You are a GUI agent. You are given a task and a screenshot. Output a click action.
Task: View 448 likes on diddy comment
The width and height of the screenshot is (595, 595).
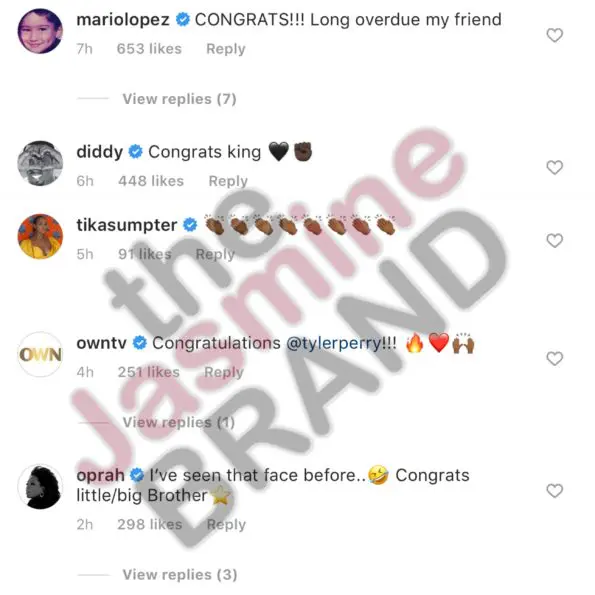[x=151, y=181]
